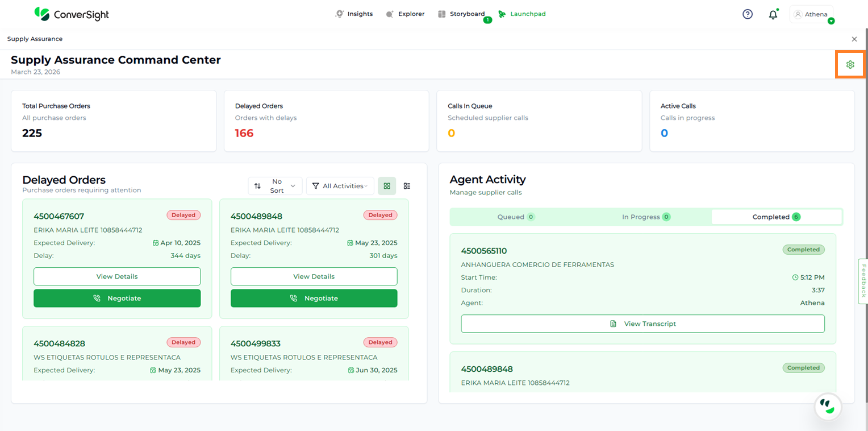The height and width of the screenshot is (431, 868).
Task: Open the Explorer menu item
Action: pos(405,14)
